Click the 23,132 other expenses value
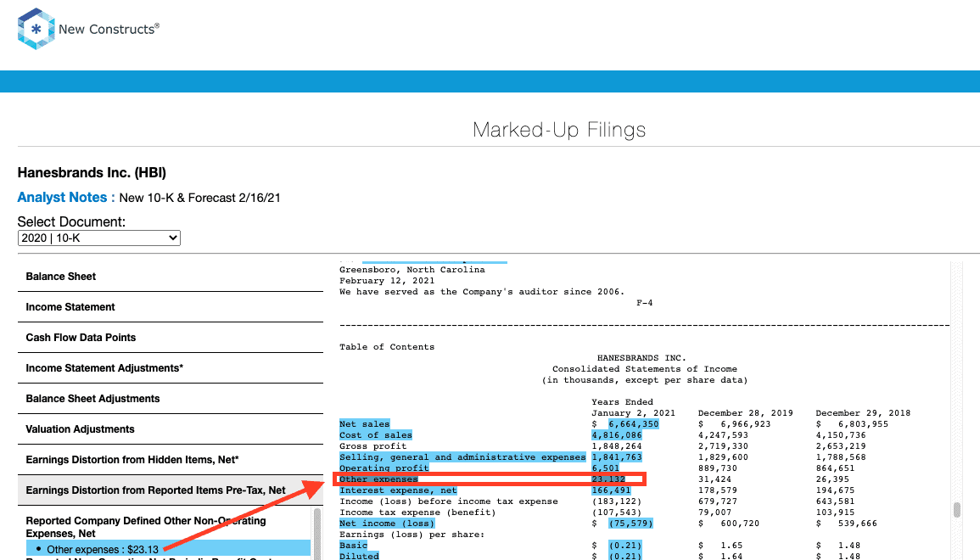 tap(608, 479)
